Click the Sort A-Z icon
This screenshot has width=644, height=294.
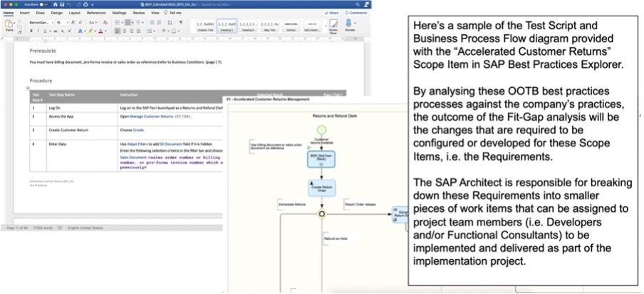170,22
